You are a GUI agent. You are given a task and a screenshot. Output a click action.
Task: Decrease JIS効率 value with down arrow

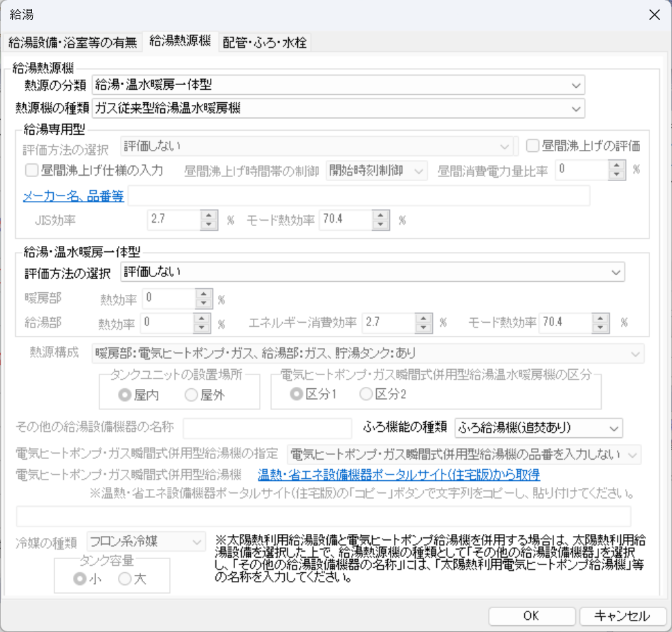click(209, 225)
